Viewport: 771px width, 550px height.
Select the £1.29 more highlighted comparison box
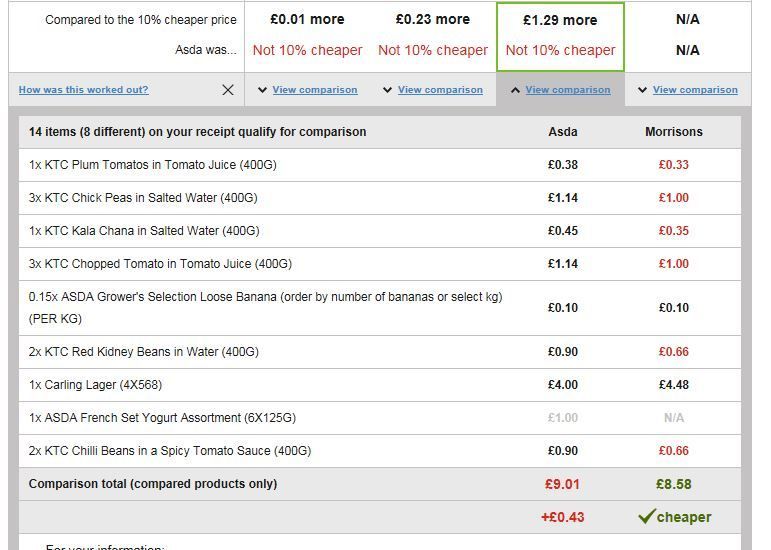560,37
